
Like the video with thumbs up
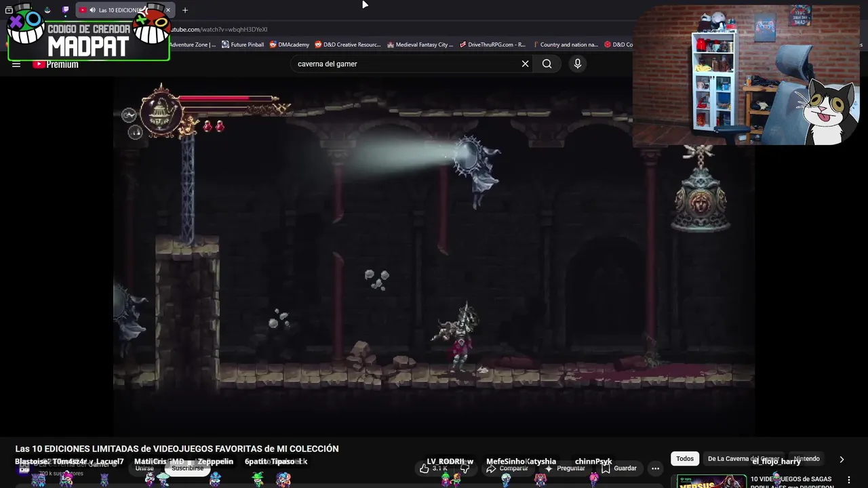click(x=433, y=468)
